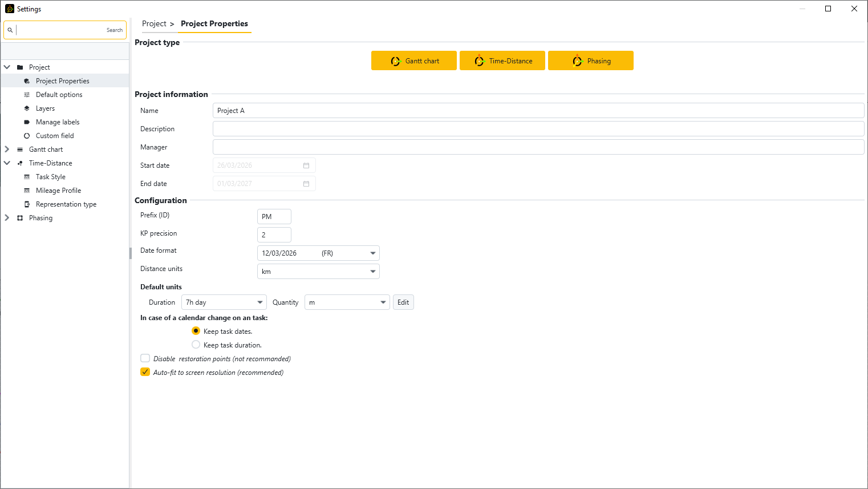The height and width of the screenshot is (489, 868).
Task: Expand the Gantt chart tree node
Action: pos(7,149)
